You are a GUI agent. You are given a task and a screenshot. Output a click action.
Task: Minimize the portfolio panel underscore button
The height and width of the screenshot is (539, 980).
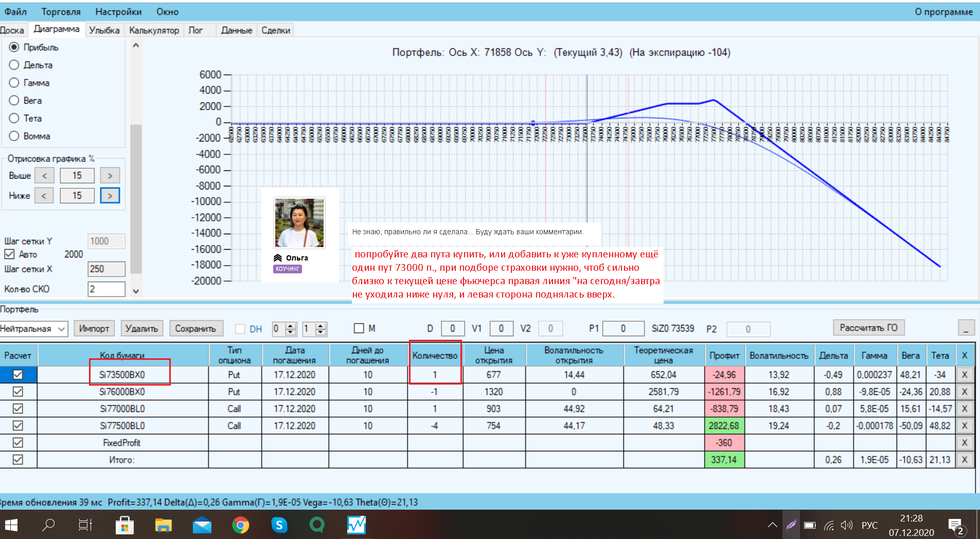pos(966,328)
